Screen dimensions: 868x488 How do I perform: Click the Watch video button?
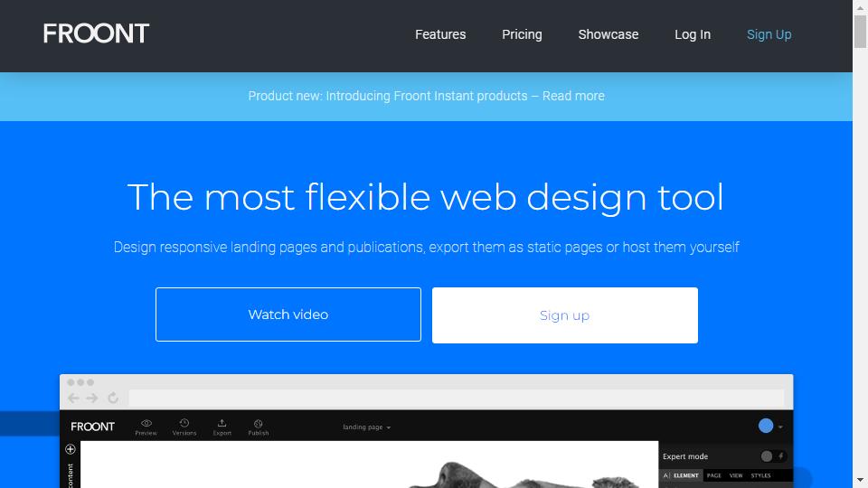click(288, 314)
